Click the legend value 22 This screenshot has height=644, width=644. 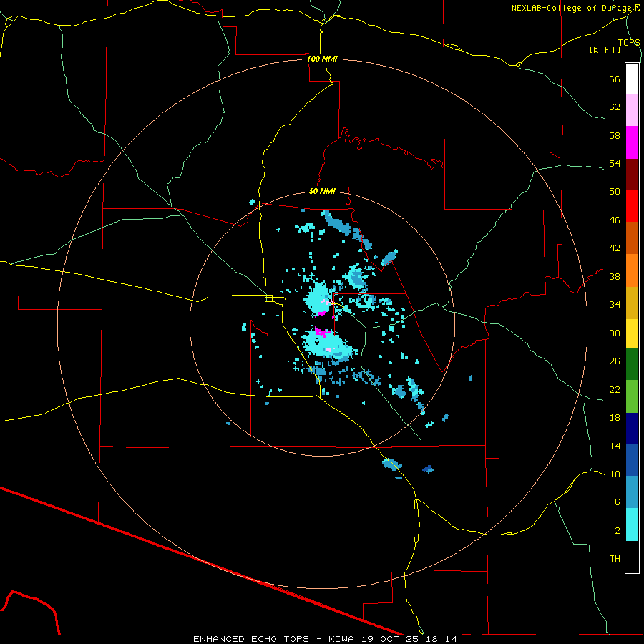point(615,390)
